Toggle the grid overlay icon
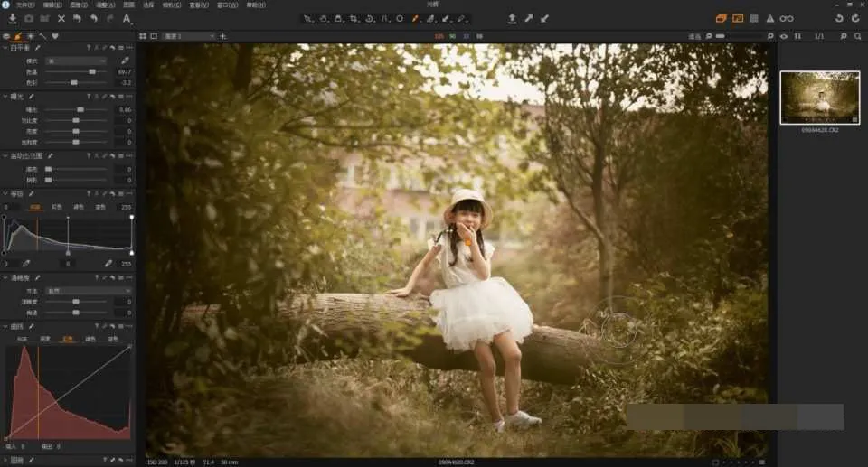The image size is (868, 467). tap(754, 19)
